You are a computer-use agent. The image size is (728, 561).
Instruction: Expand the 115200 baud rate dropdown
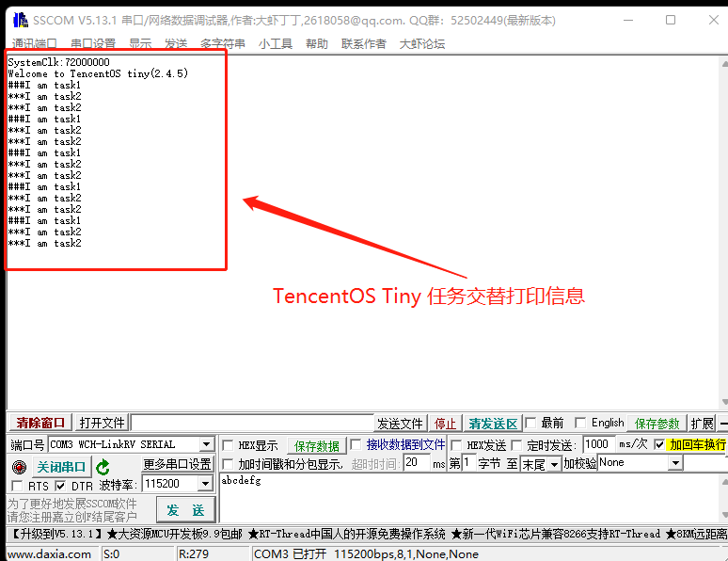pos(205,484)
